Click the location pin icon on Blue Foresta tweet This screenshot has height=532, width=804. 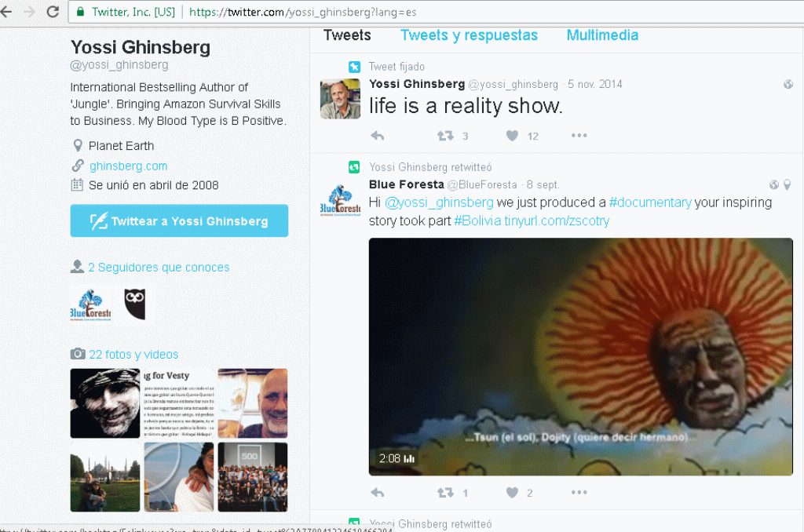(787, 184)
